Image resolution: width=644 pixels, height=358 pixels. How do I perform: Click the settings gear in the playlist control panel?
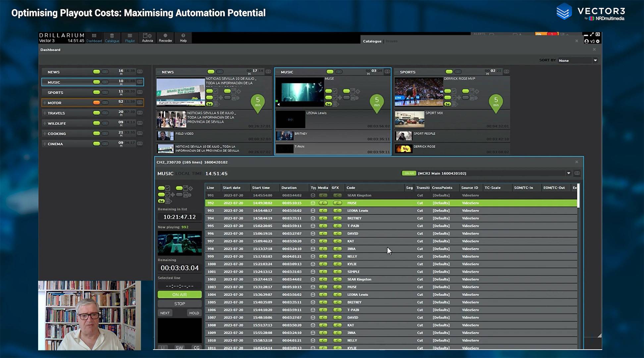pos(190,188)
